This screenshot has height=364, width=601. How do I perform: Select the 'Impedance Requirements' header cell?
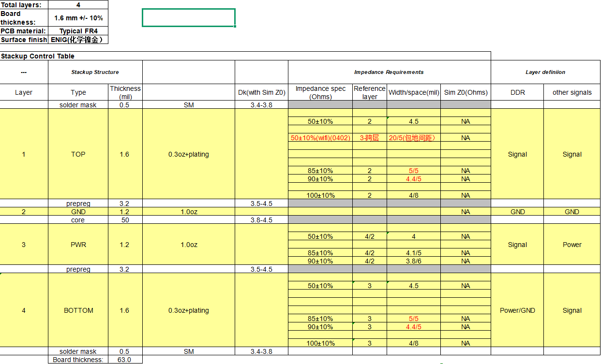tap(389, 72)
